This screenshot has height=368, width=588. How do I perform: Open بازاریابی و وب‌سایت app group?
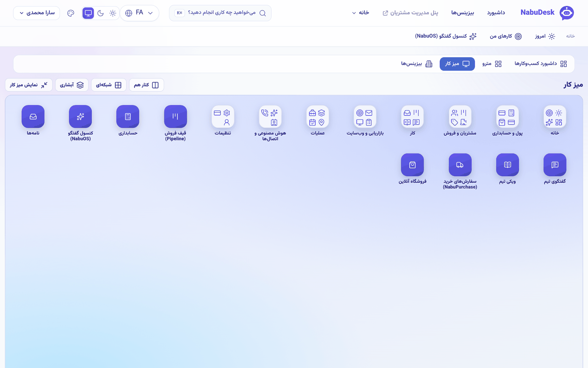[365, 117]
